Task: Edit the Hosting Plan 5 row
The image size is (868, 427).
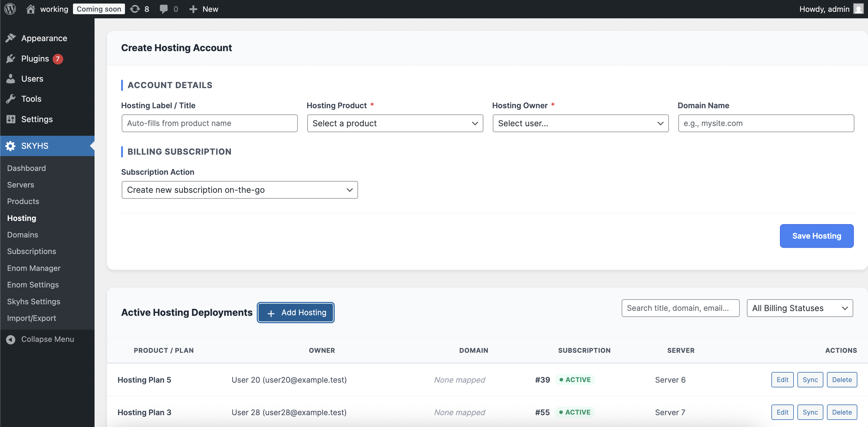Action: [782, 380]
